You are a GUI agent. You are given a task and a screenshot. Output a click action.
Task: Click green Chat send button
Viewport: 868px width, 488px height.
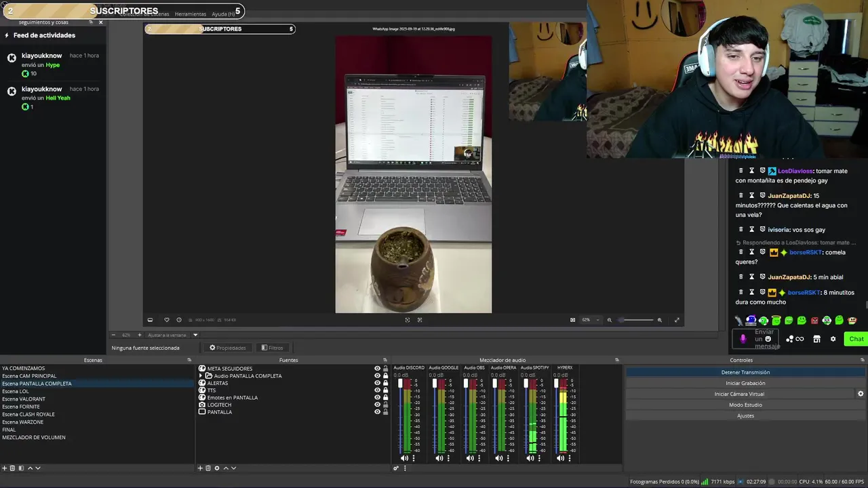click(x=856, y=339)
